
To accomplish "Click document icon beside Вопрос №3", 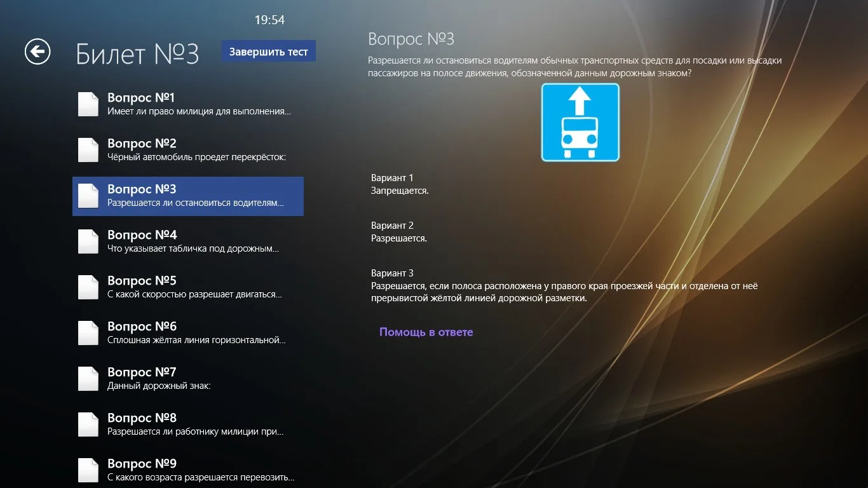I will 88,196.
